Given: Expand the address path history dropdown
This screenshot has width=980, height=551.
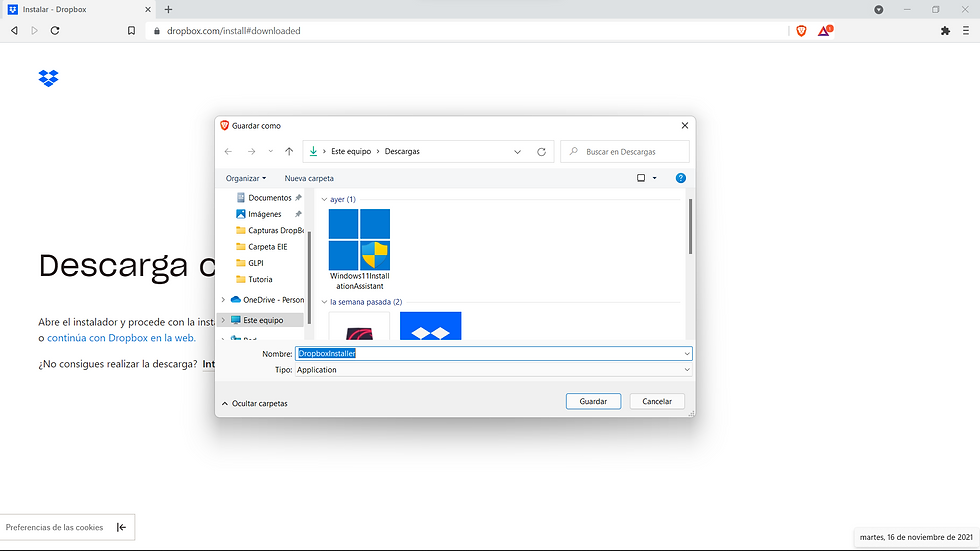Looking at the screenshot, I should (518, 152).
